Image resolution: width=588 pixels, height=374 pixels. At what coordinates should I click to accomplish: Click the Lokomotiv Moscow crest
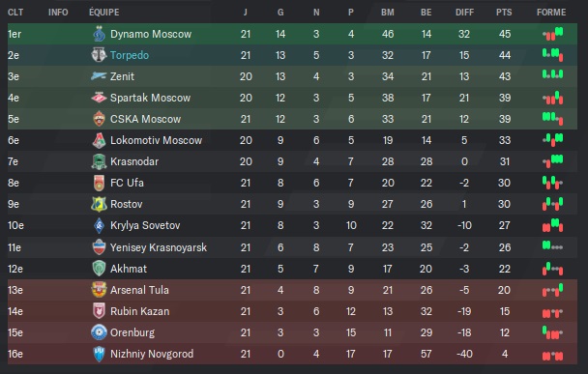tap(99, 140)
